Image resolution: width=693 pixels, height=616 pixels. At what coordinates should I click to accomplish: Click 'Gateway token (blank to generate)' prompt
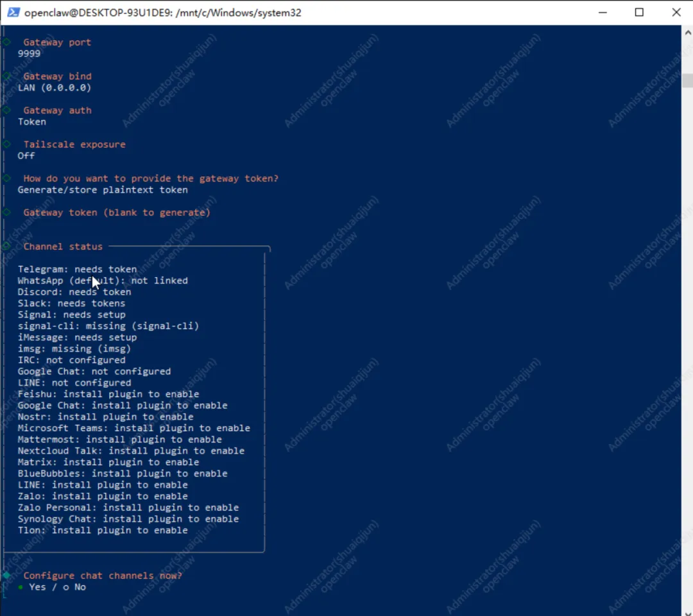pos(117,212)
